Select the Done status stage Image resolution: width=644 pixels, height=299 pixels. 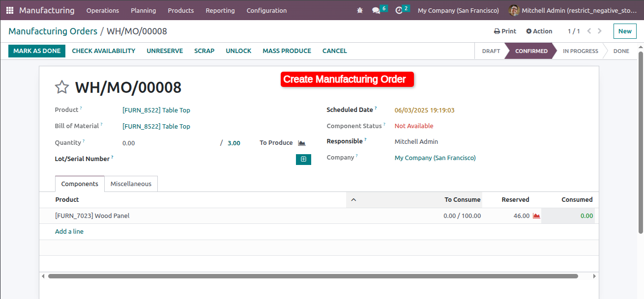click(621, 51)
